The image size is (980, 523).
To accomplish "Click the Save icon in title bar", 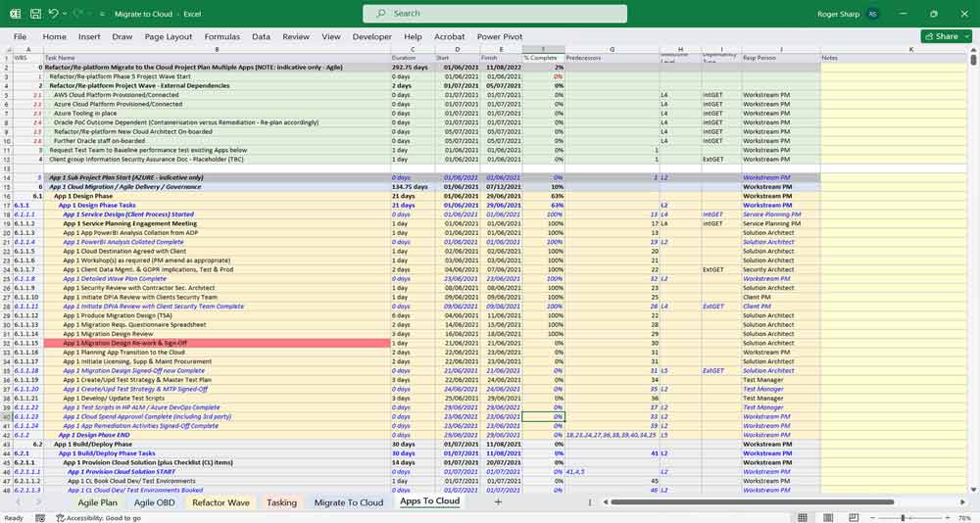I will 34,14.
